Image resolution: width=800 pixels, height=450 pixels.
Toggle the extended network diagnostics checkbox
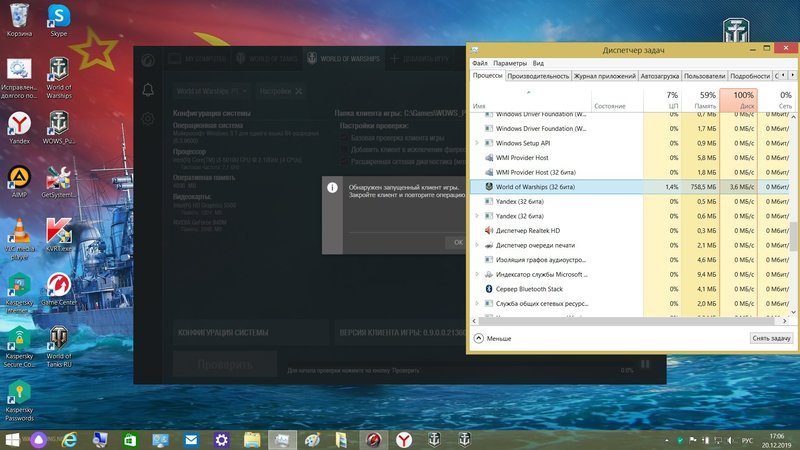[x=345, y=160]
